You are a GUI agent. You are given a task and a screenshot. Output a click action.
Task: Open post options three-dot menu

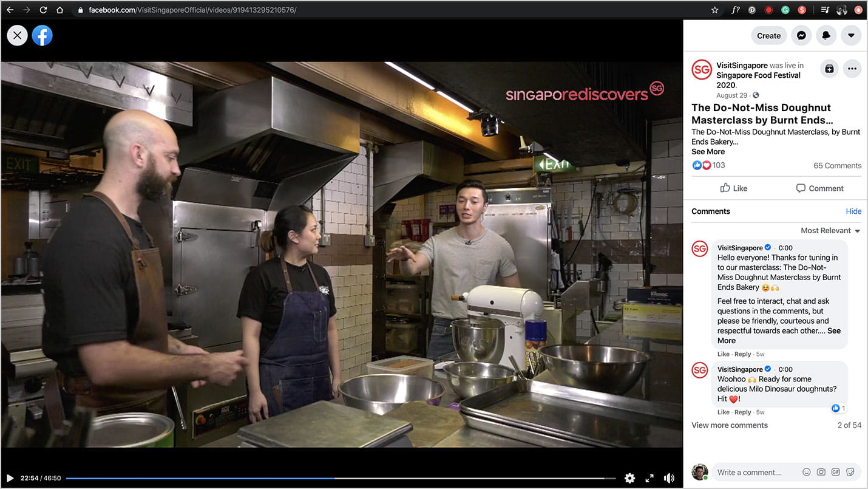(852, 69)
